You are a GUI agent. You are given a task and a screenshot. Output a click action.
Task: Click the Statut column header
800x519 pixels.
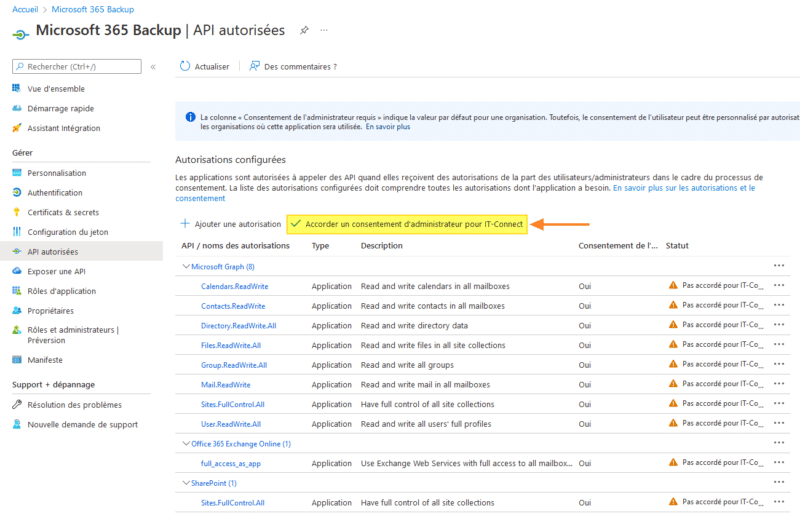coord(677,245)
